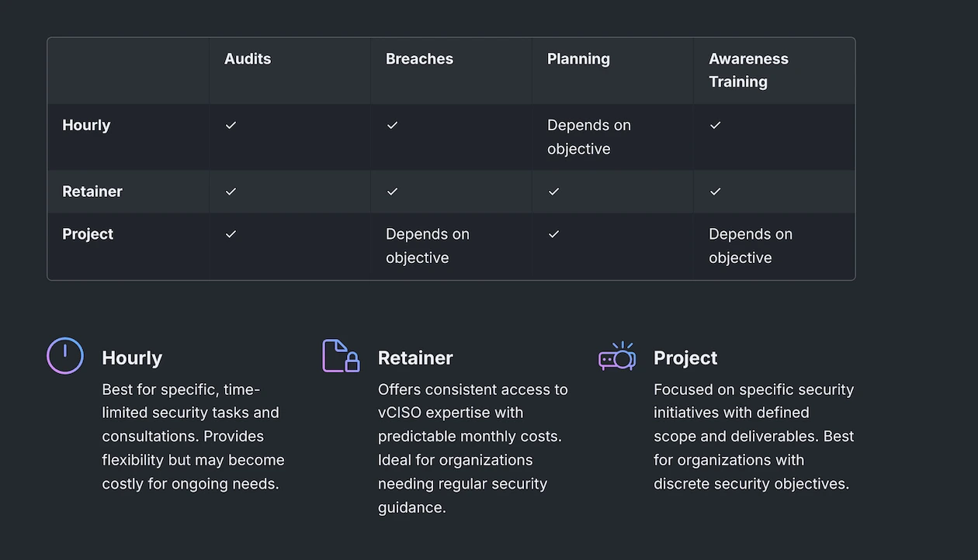
Task: Click the Retainer Awareness Training checkmark
Action: point(715,192)
